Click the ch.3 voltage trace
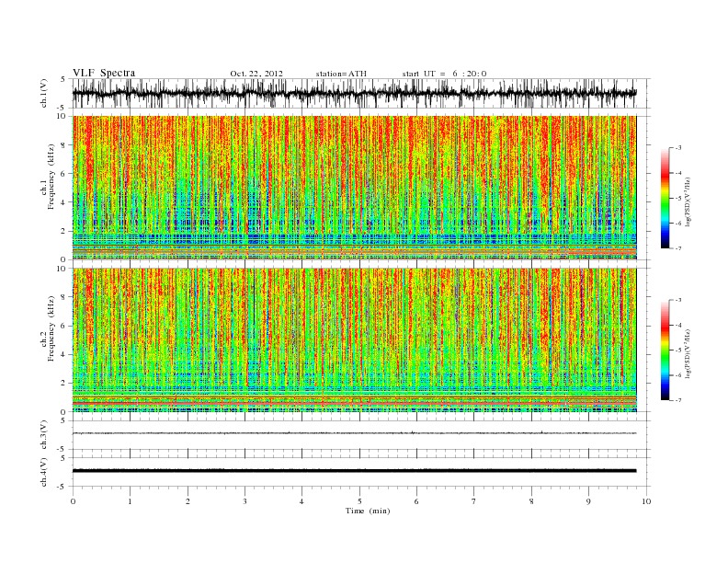The image size is (728, 563). [x=355, y=433]
